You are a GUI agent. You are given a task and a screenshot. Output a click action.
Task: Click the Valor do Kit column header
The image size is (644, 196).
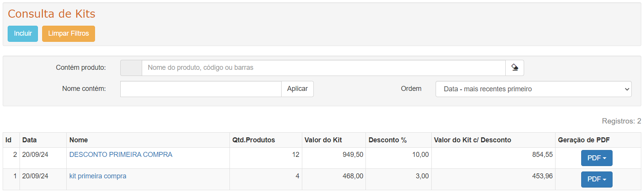(x=323, y=140)
